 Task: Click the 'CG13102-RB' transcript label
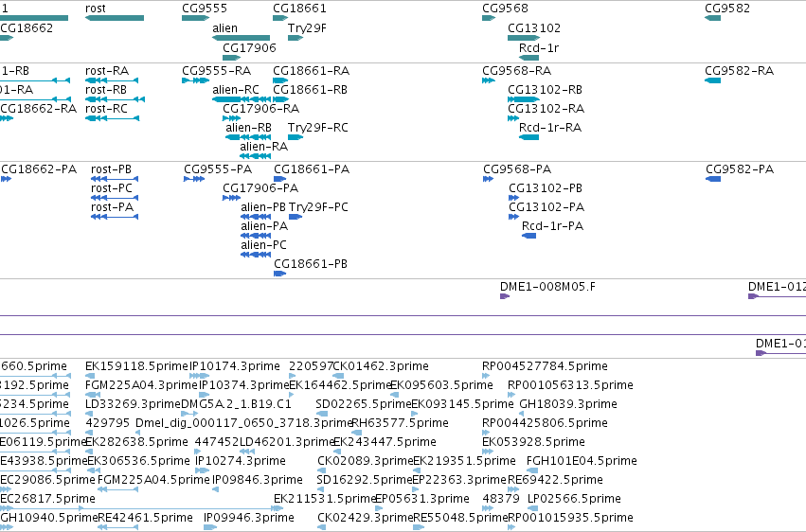(546, 90)
